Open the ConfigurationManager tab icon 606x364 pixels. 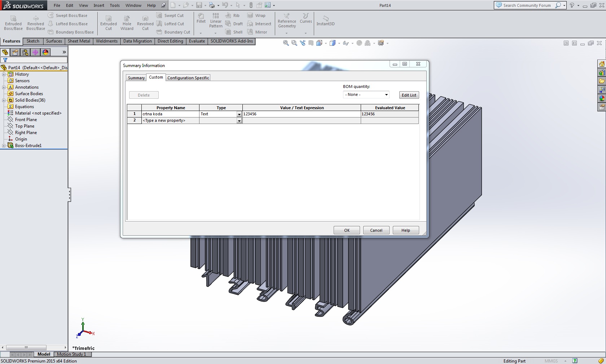(x=25, y=52)
